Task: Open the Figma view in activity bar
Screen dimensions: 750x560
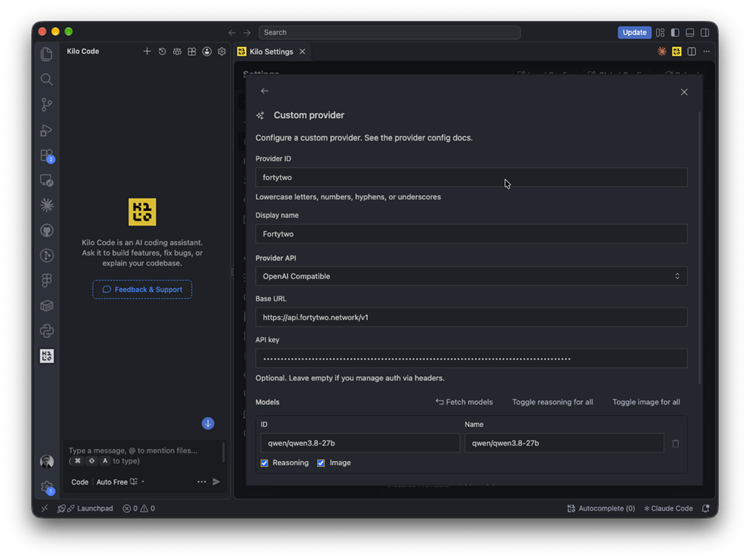Action: pyautogui.click(x=47, y=280)
